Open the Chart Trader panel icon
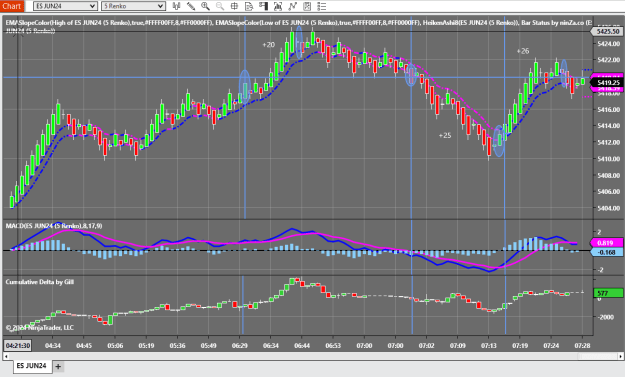625x377 pixels. [263, 6]
